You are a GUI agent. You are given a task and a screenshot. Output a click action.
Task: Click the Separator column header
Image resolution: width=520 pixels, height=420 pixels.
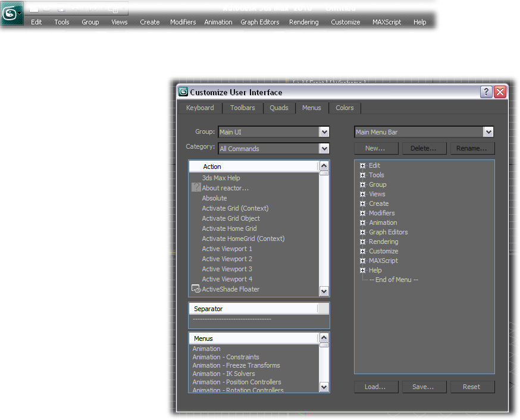tap(253, 309)
